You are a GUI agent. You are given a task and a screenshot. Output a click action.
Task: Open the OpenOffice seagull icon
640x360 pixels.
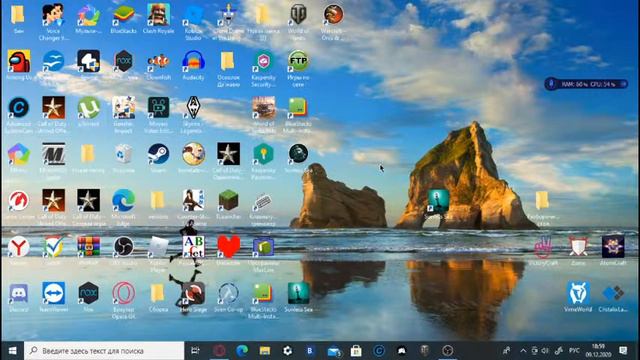(53, 61)
